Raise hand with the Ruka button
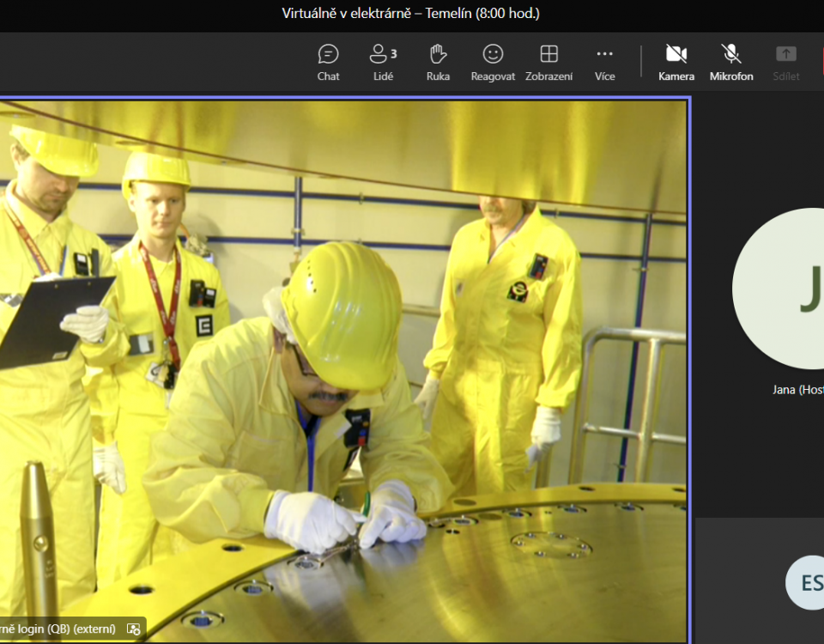This screenshot has height=644, width=824. click(x=438, y=63)
